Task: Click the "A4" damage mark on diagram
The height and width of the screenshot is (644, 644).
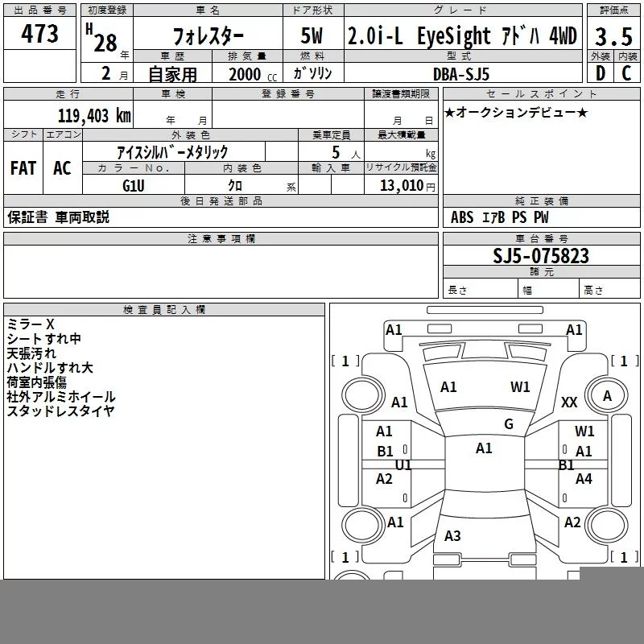Action: coord(584,478)
